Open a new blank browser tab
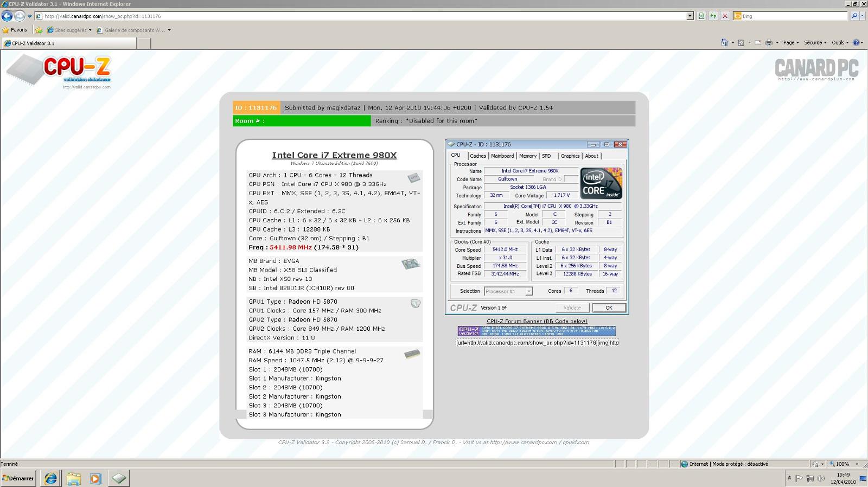Image resolution: width=868 pixels, height=487 pixels. (144, 43)
